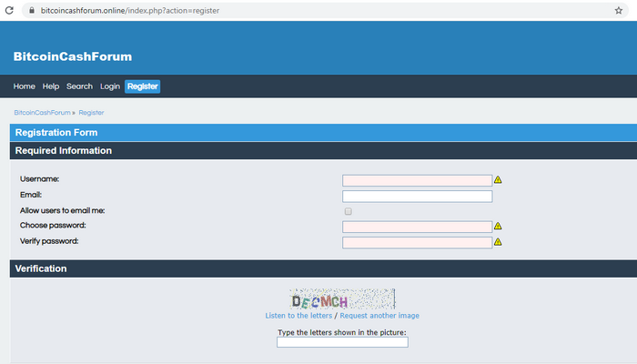Click Request another image link
This screenshot has height=364, width=637.
379,316
